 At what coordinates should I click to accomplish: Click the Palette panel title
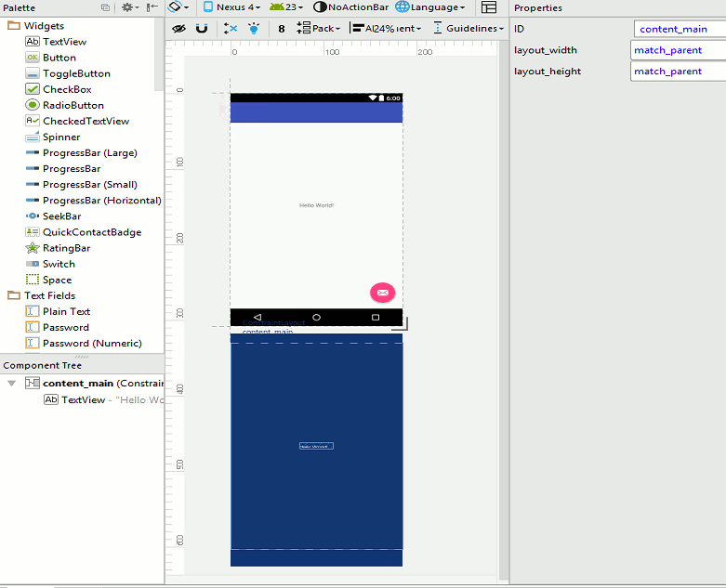19,7
